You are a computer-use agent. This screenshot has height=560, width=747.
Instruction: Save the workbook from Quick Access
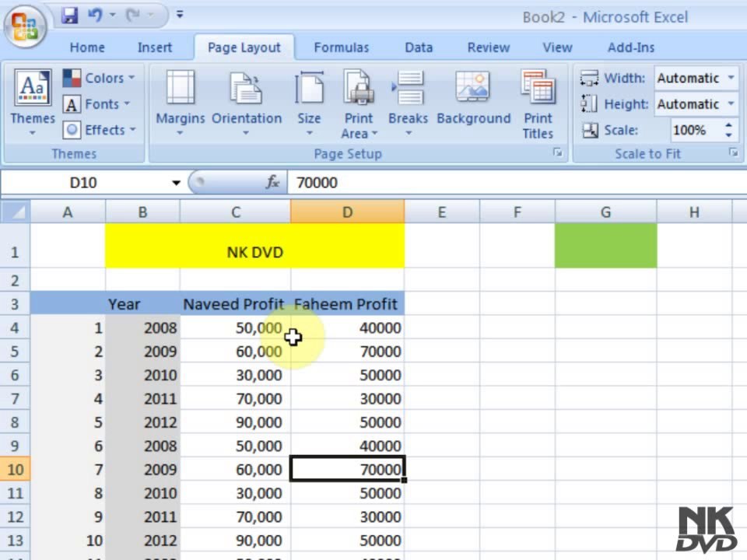[x=69, y=16]
